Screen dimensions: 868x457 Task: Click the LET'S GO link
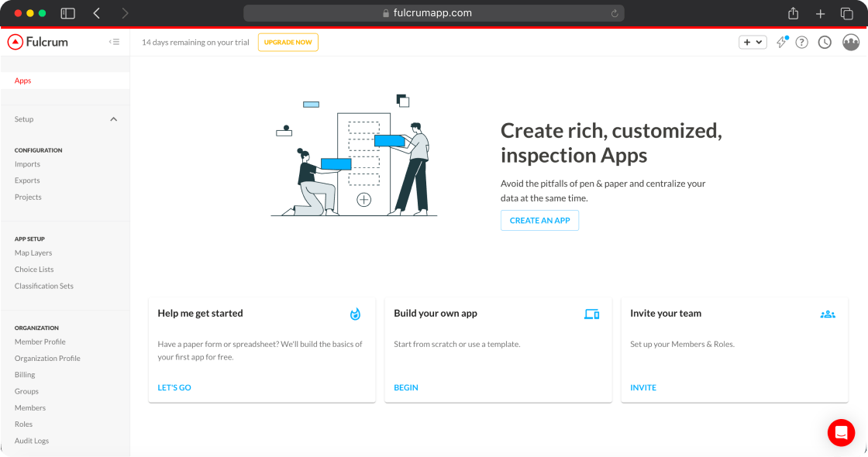tap(174, 388)
